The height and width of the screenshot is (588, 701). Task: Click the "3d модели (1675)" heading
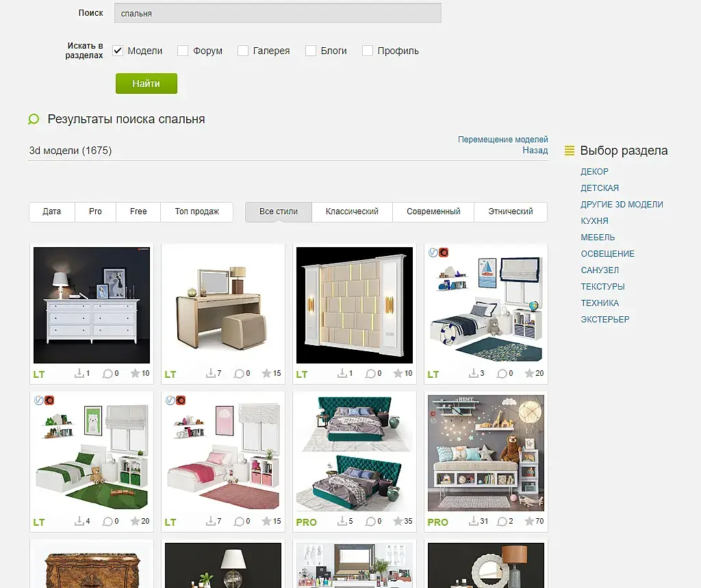coord(71,151)
